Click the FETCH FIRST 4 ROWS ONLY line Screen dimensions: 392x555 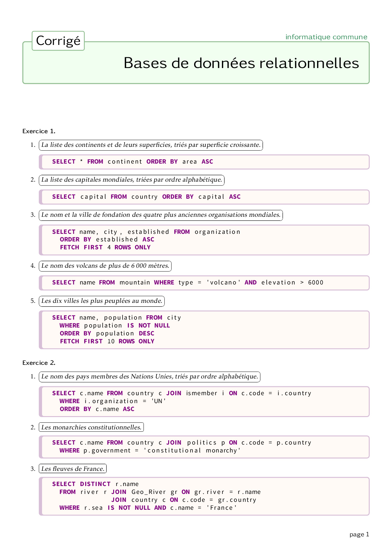click(105, 247)
